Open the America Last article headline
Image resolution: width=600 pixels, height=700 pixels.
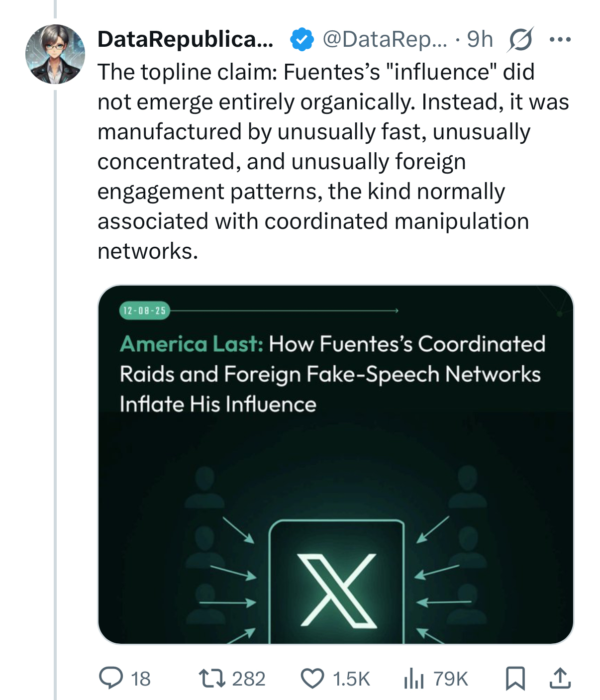coord(332,374)
